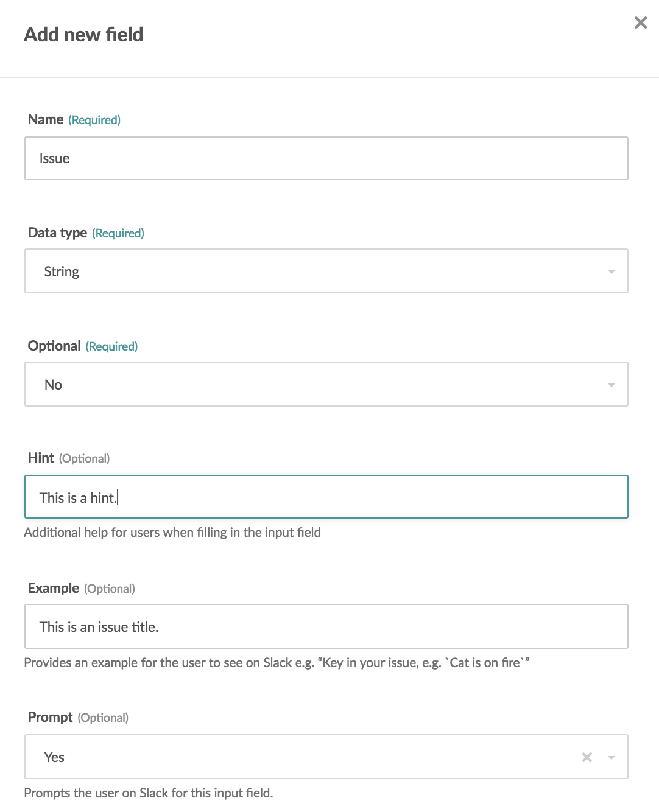659x812 pixels.
Task: Click the Example (Optional) label
Action: coord(82,588)
